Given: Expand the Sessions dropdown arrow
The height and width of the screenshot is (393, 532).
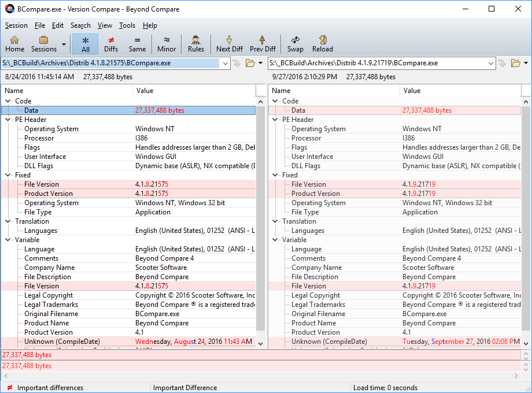Looking at the screenshot, I should 64,45.
